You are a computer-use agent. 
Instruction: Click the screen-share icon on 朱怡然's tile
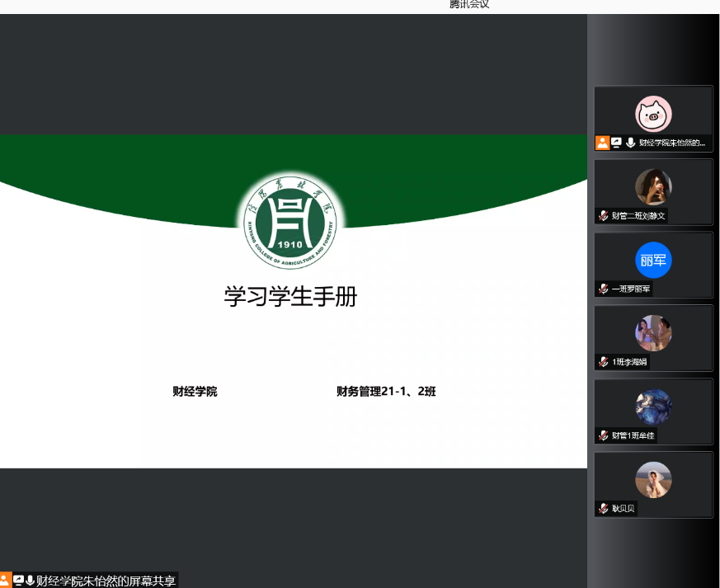(x=616, y=143)
